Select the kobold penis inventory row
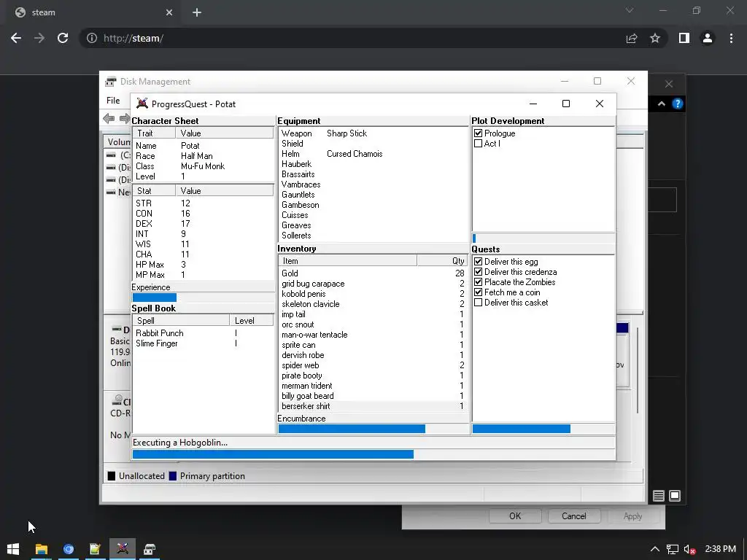 [x=373, y=294]
